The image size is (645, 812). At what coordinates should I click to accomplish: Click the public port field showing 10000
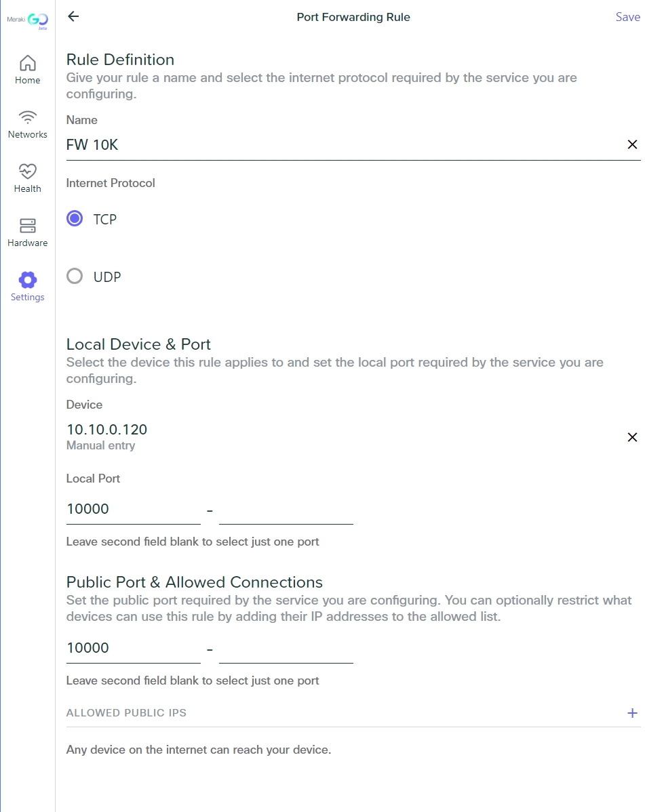tap(132, 647)
